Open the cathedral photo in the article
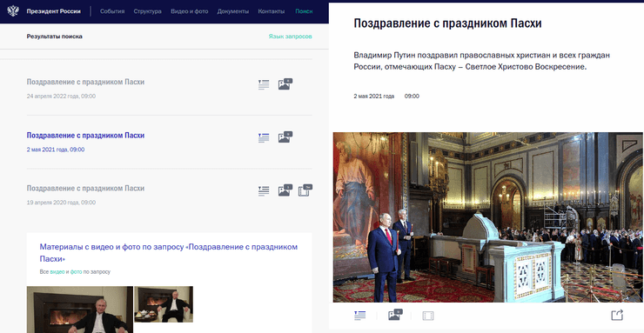This screenshot has height=333, width=644. pyautogui.click(x=488, y=217)
